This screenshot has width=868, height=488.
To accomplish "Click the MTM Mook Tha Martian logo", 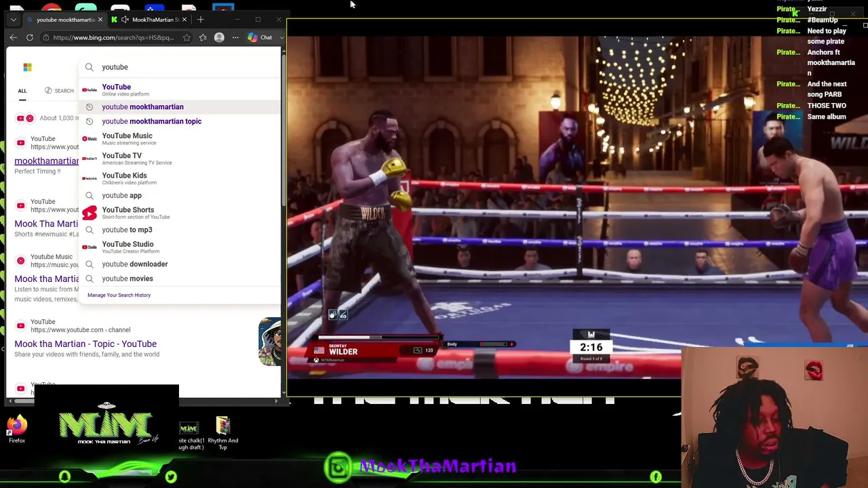I will coord(108,424).
